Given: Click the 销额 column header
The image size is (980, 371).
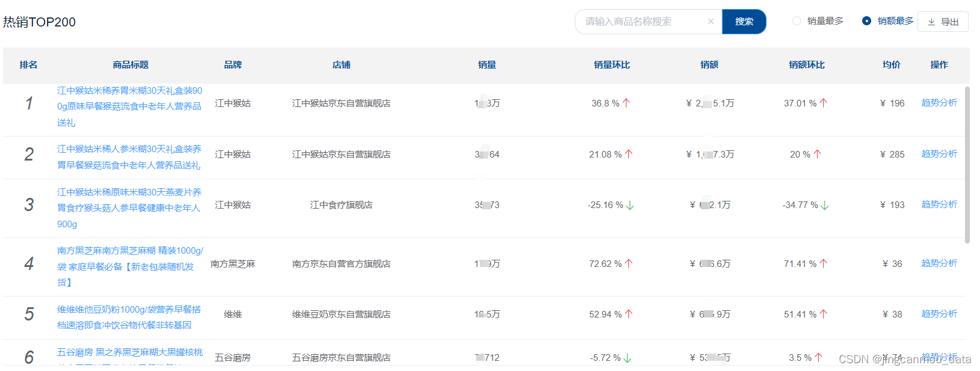Looking at the screenshot, I should point(709,65).
